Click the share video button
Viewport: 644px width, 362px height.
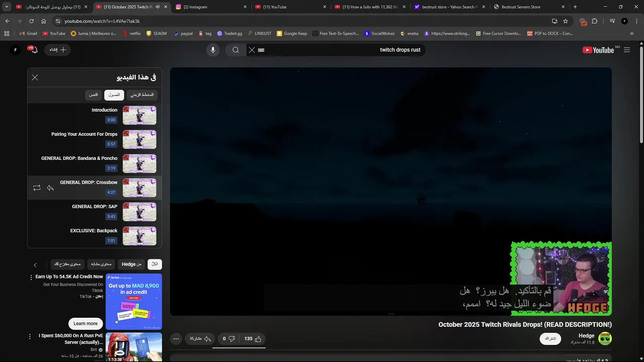[201, 339]
